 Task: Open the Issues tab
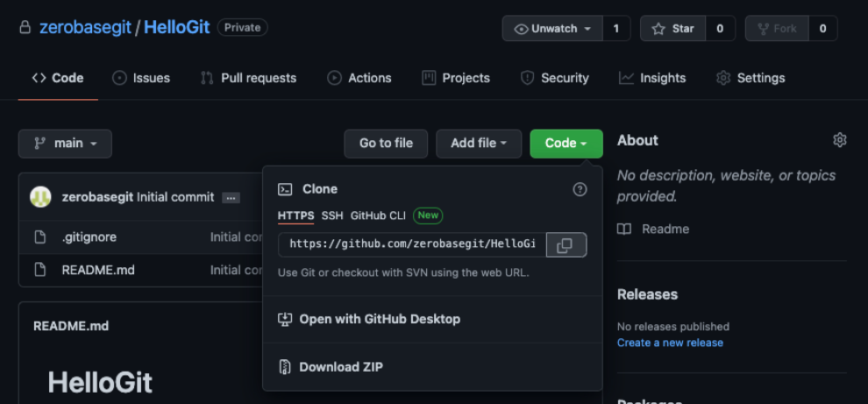coord(141,78)
